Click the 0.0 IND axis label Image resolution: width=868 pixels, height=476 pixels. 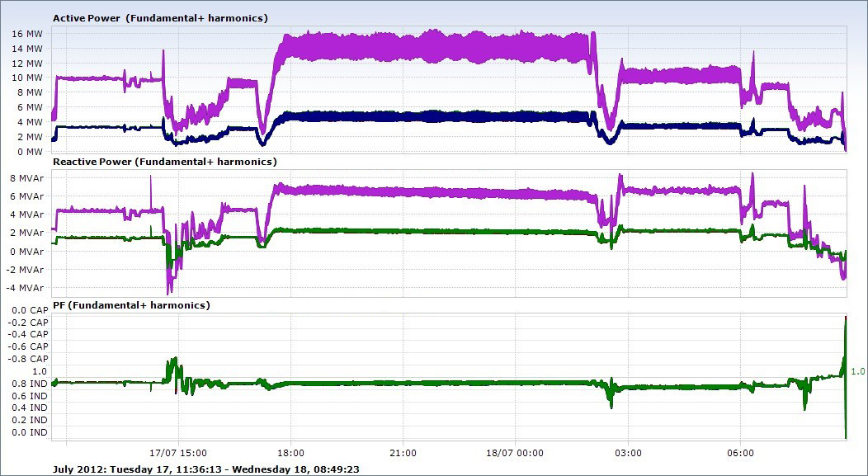[31, 432]
